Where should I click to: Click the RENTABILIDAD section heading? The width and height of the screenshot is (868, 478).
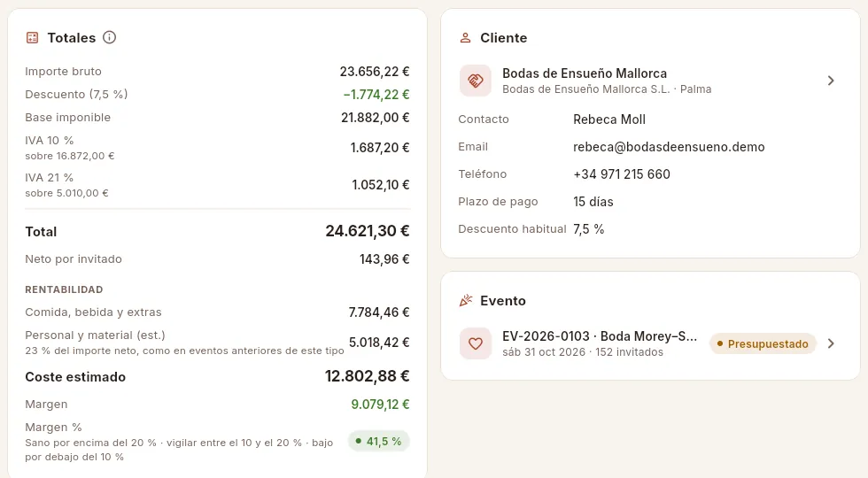pos(64,289)
